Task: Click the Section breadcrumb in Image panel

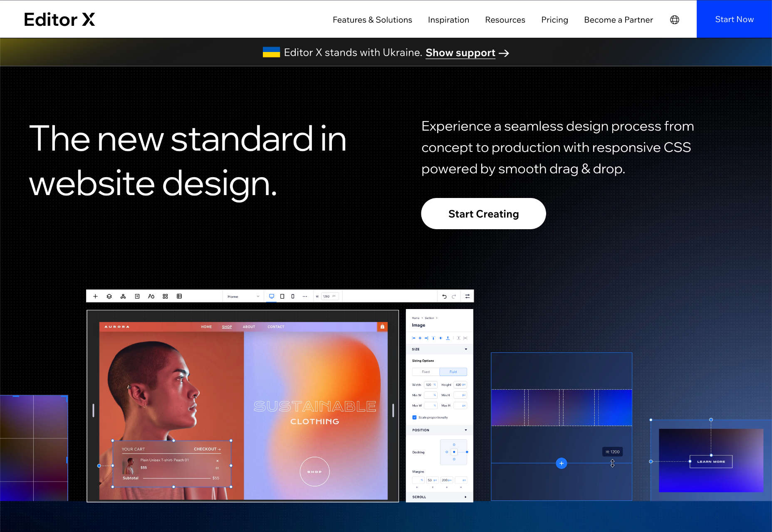Action: (x=429, y=318)
